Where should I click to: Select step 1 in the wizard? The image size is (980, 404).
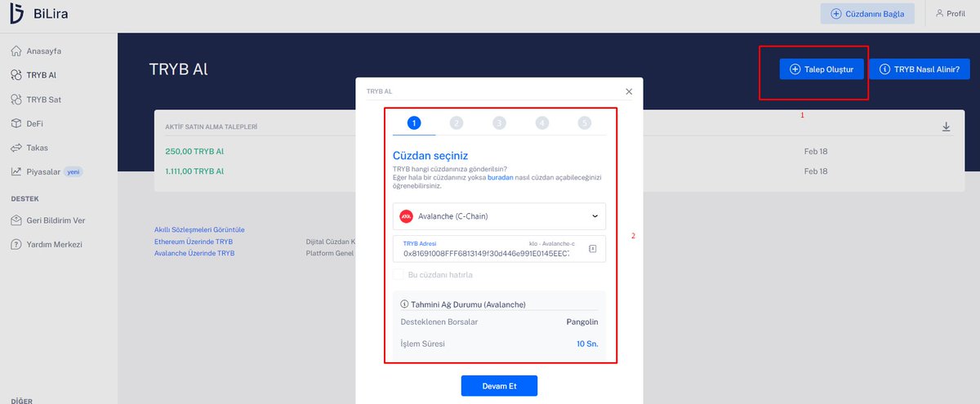pyautogui.click(x=413, y=122)
